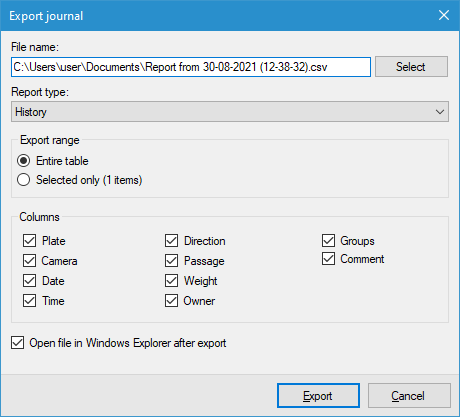Toggle the Camera column checkbox

[30, 261]
